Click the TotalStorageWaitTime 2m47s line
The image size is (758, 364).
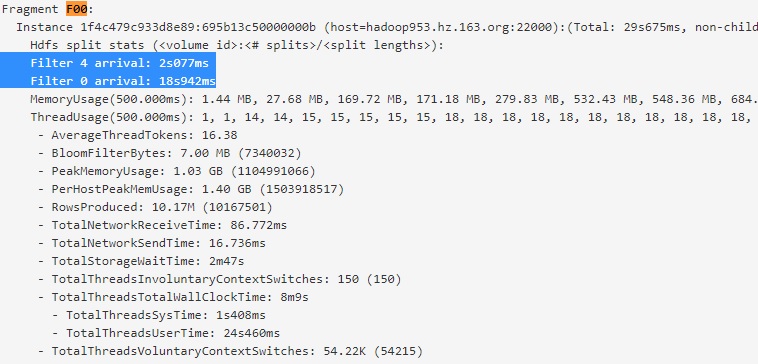(141, 261)
